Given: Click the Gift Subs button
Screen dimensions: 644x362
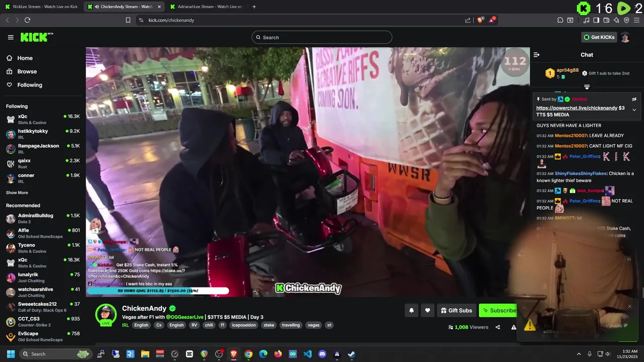Looking at the screenshot, I should coord(456,310).
